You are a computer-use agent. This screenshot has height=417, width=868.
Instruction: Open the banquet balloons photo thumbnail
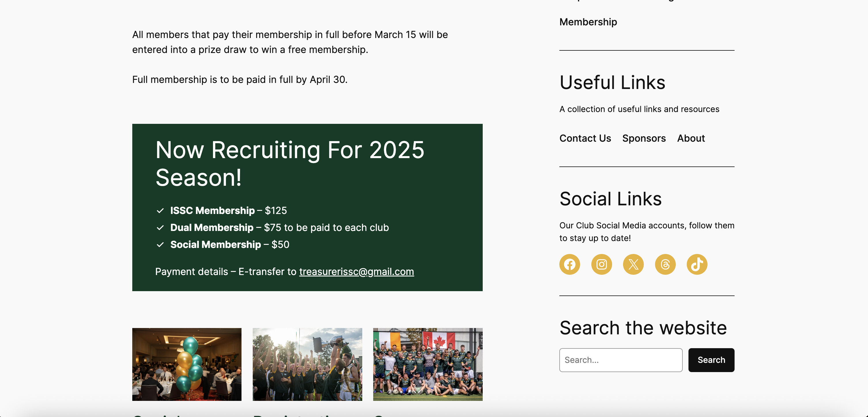point(187,365)
